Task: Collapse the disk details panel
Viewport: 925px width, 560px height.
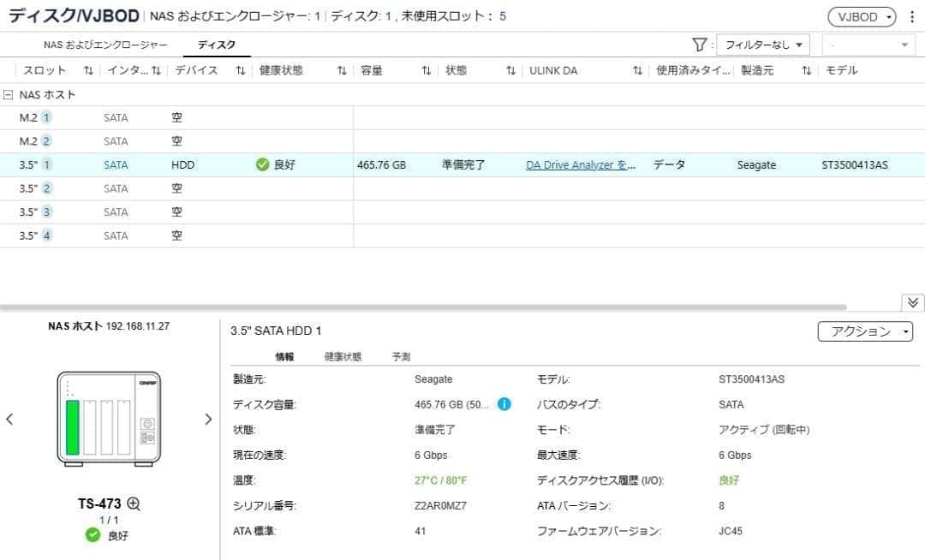Action: 912,302
